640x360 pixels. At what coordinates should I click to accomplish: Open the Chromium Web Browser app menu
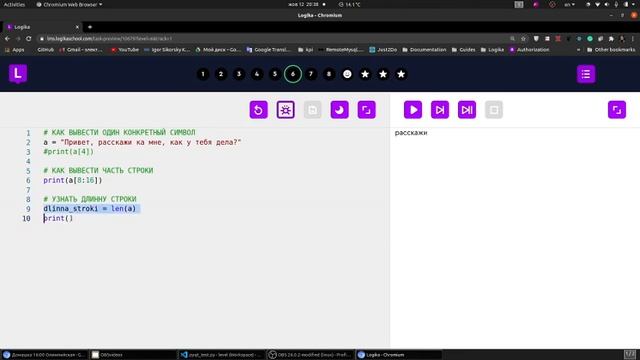[x=69, y=4]
